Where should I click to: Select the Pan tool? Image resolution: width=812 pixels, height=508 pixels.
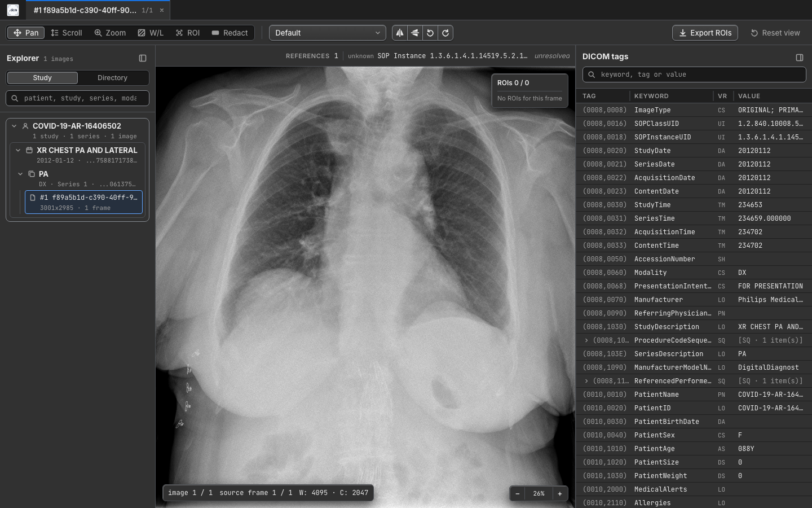coord(26,33)
